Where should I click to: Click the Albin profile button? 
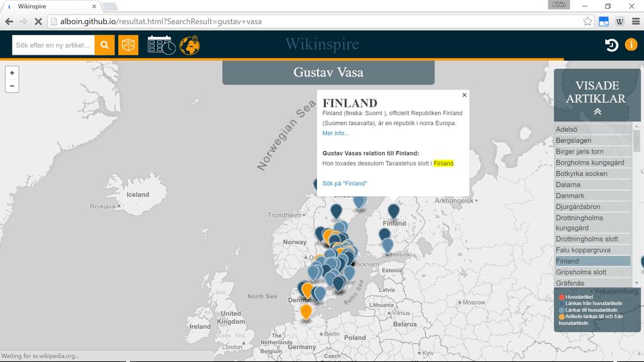[558, 4]
